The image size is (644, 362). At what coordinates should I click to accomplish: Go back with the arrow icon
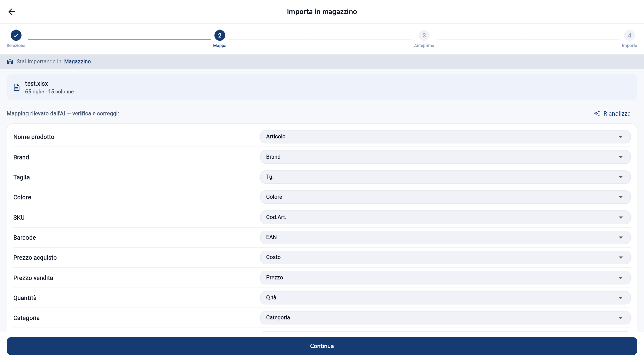coord(12,12)
